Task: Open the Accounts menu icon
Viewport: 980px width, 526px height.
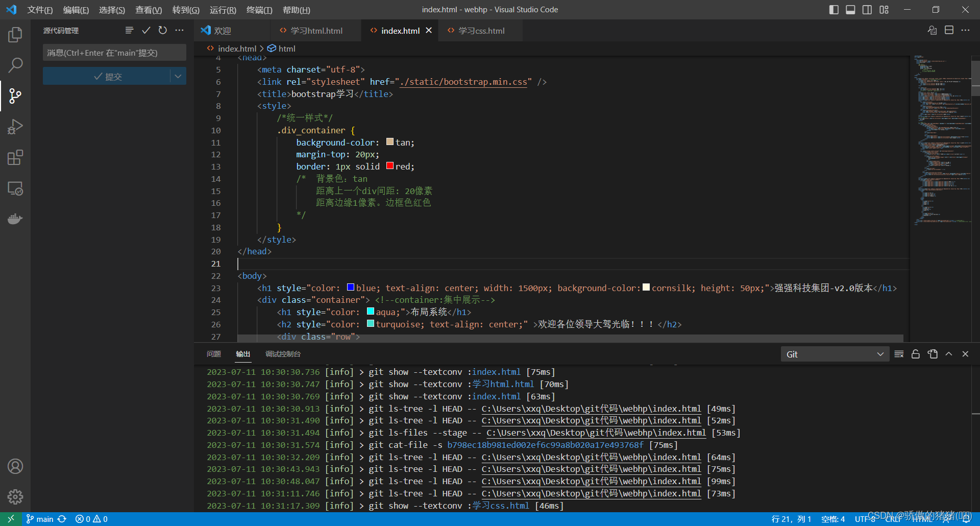Action: click(x=15, y=466)
